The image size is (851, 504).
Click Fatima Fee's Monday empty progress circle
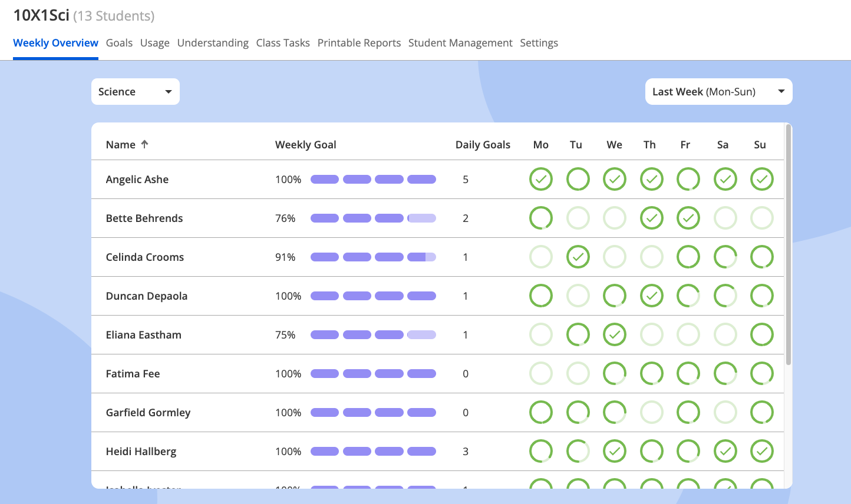(x=541, y=373)
